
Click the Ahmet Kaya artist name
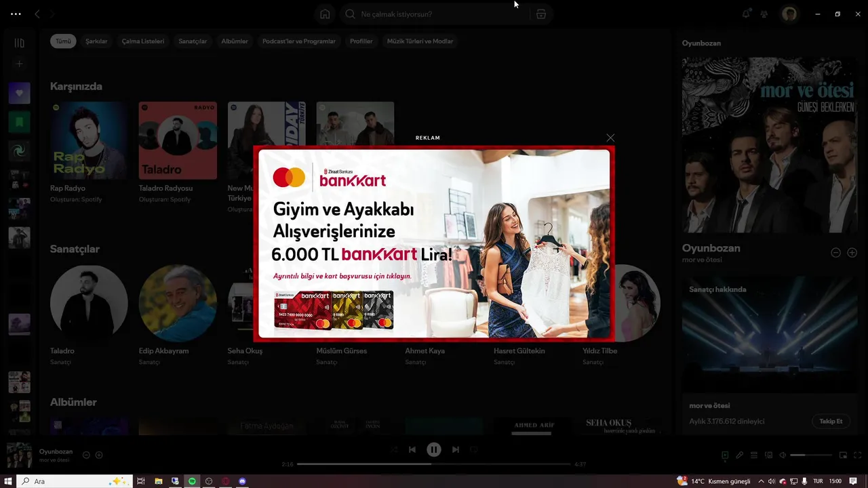pyautogui.click(x=425, y=351)
